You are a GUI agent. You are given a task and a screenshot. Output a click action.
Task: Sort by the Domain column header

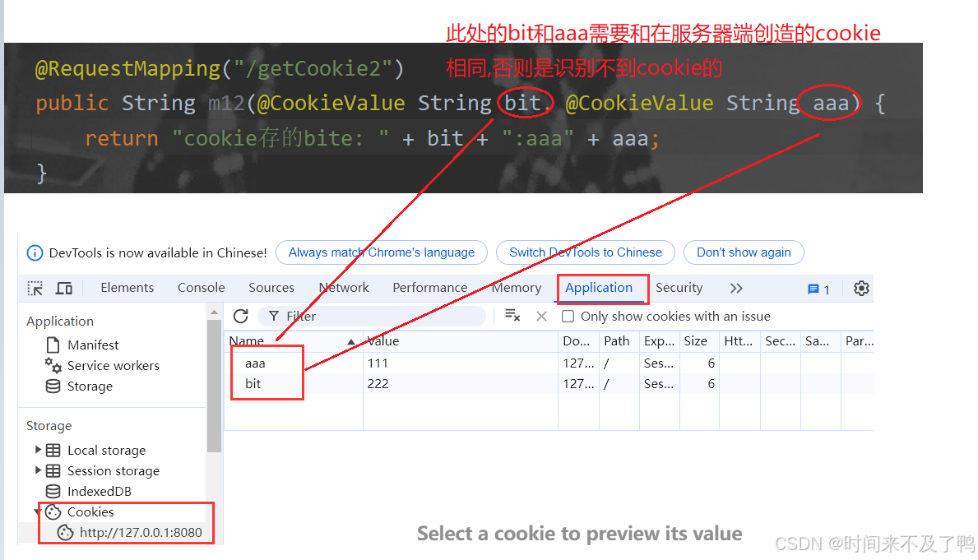[x=578, y=341]
